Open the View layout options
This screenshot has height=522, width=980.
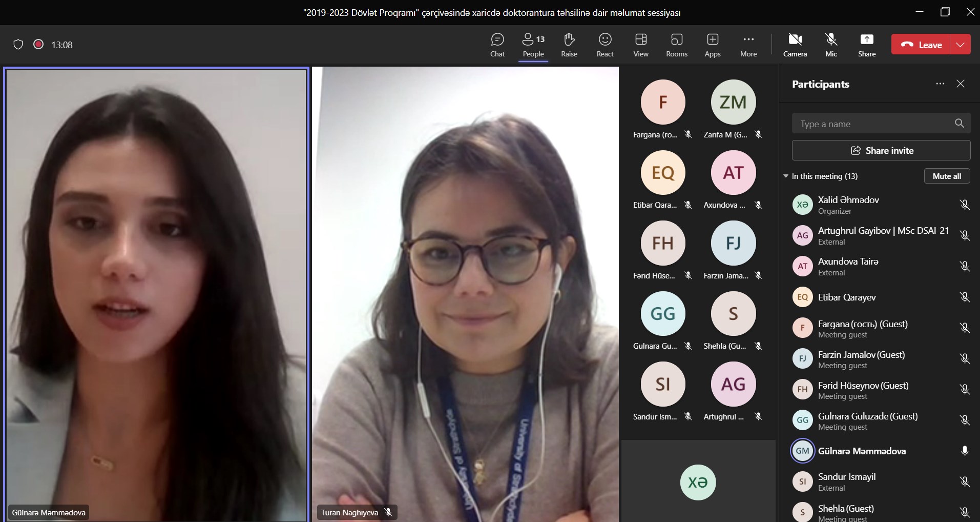(640, 45)
